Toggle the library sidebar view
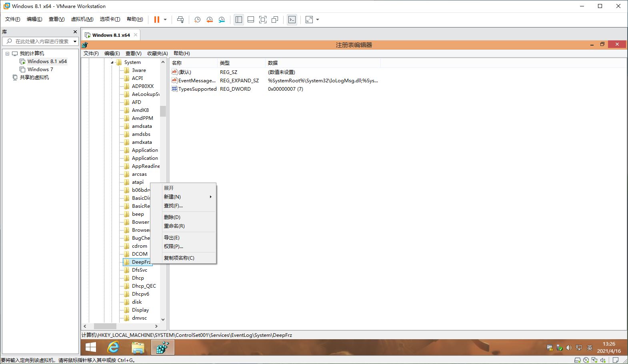The width and height of the screenshot is (628, 364). pos(239,20)
